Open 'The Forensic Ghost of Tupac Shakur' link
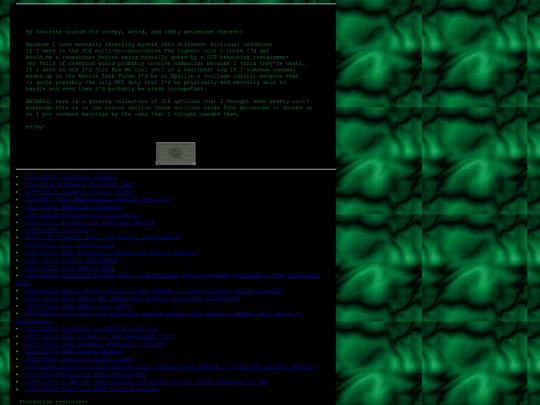 pos(112,252)
